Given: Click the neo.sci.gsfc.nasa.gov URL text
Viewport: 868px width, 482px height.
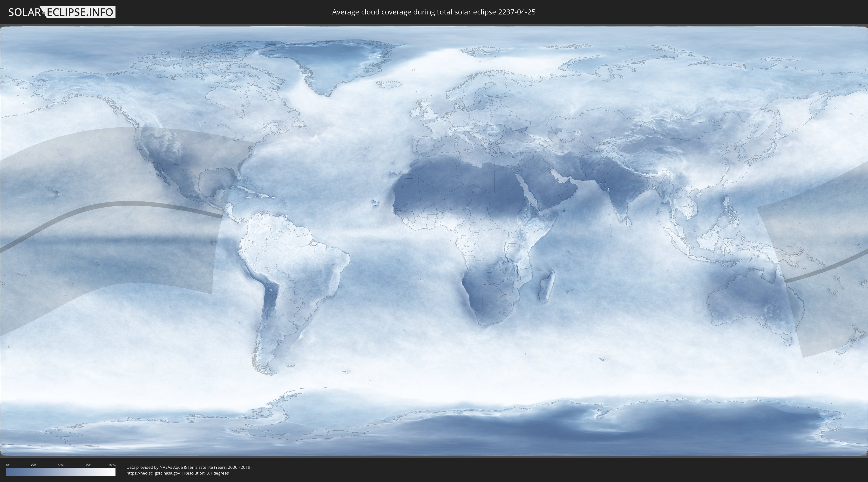Looking at the screenshot, I should (153, 473).
